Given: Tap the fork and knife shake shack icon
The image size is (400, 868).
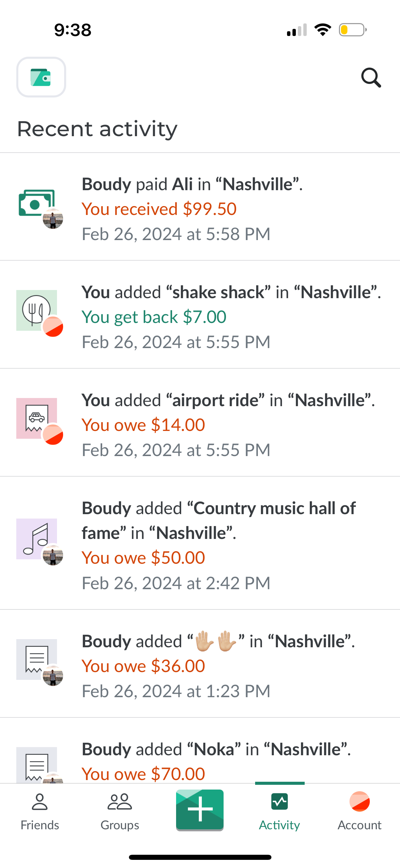Looking at the screenshot, I should [x=37, y=310].
